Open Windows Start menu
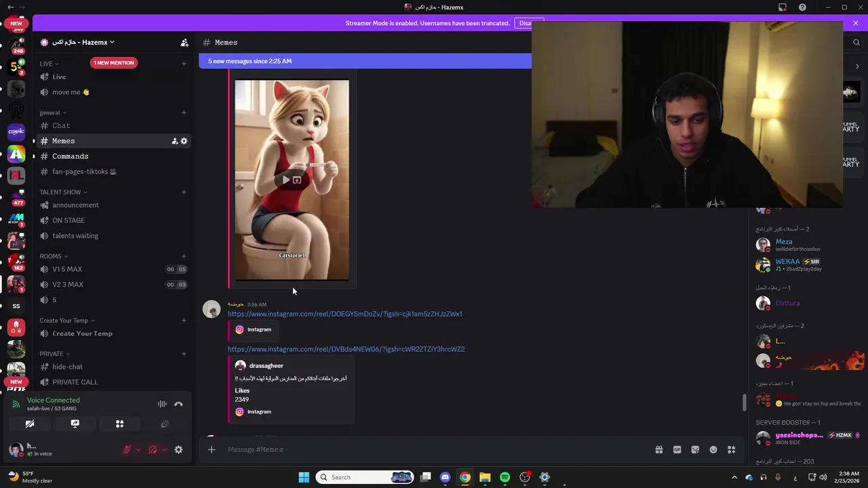Viewport: 868px width, 488px height. [x=304, y=477]
